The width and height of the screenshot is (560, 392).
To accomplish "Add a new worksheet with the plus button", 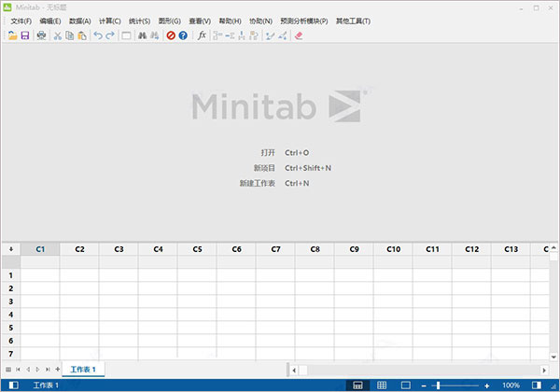I will click(58, 370).
